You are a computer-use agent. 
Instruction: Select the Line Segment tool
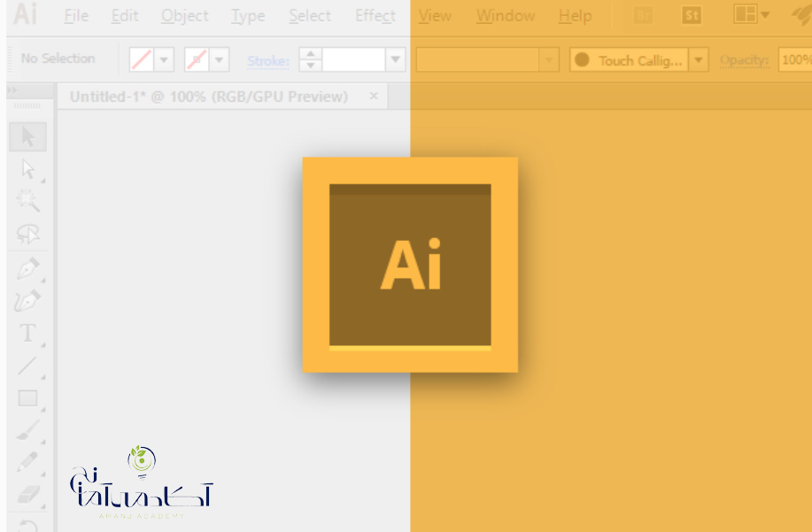tap(28, 366)
